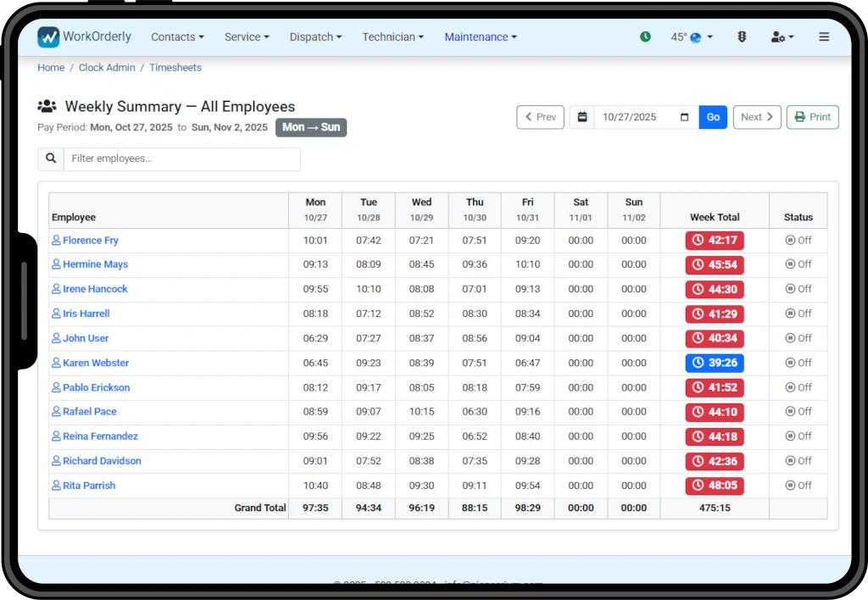Click the green clock icon in navbar
868x600 pixels.
645,37
